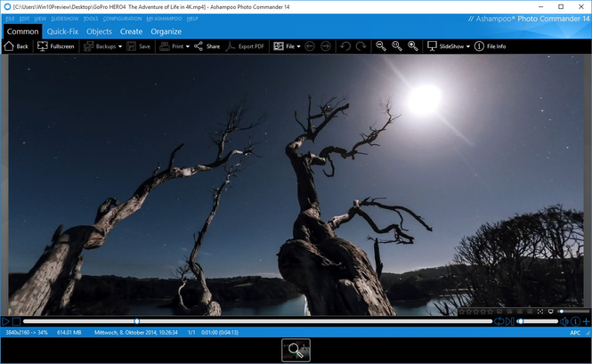Viewport: 592px width, 364px height.
Task: Open the Configuration menu
Action: (122, 19)
